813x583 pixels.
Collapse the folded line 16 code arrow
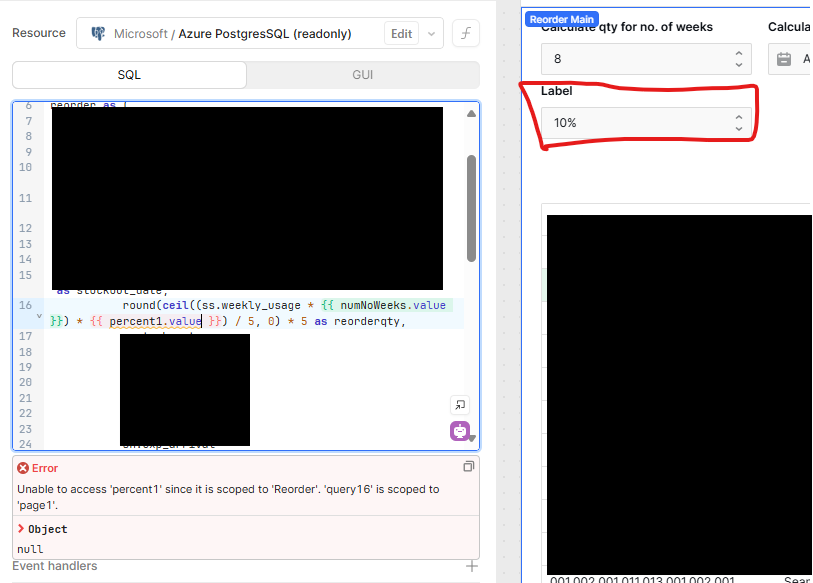(39, 315)
